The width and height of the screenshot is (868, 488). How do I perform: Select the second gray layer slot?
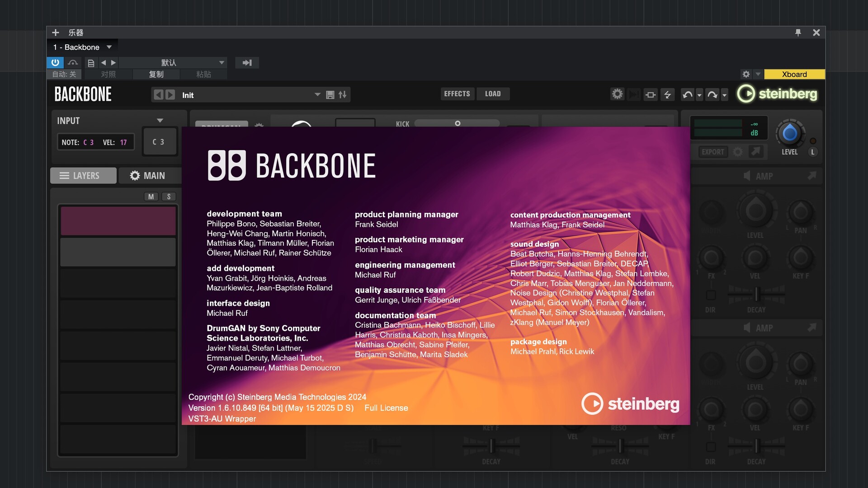[x=118, y=252]
